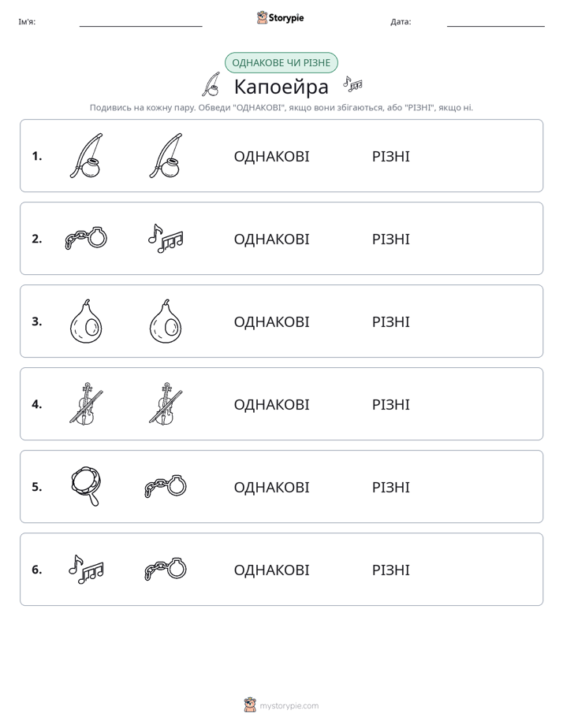Click the Storypie logo at the top
Image resolution: width=563 pixels, height=728 pixels.
tap(280, 17)
